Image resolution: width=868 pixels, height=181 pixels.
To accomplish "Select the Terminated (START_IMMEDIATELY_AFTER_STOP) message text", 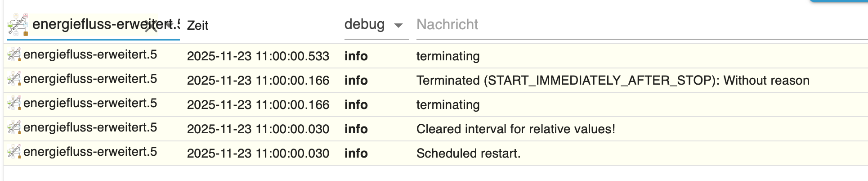I will 613,81.
